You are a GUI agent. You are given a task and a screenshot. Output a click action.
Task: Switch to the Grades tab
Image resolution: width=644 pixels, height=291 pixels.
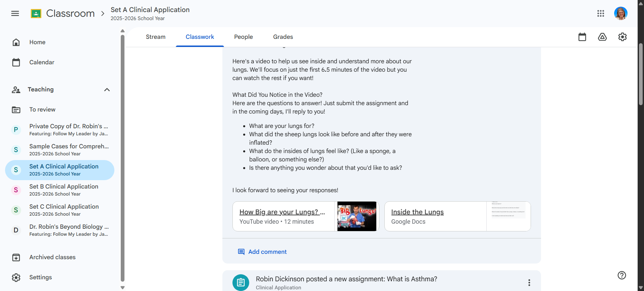[x=283, y=37]
